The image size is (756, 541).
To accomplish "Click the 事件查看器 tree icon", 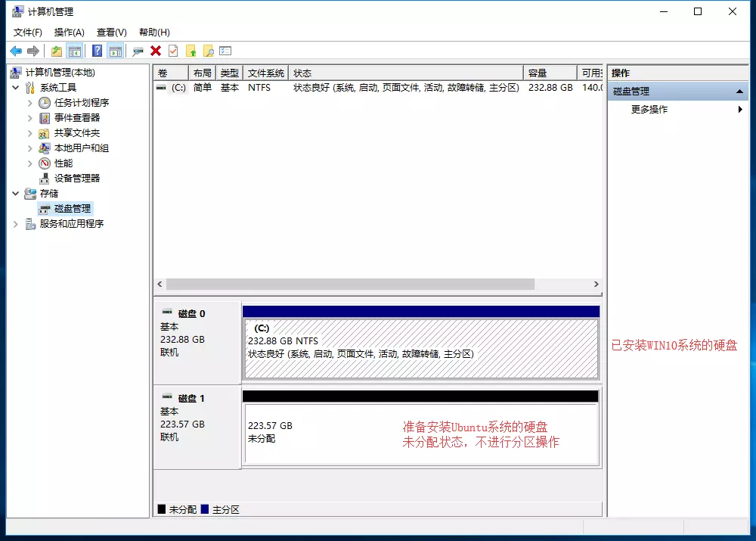I will [45, 118].
